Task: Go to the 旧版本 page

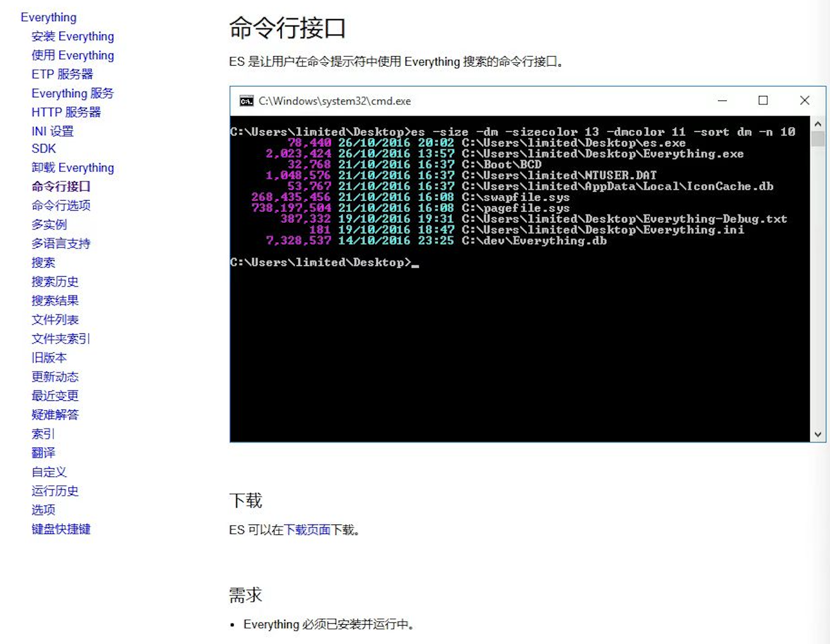Action: (x=49, y=357)
